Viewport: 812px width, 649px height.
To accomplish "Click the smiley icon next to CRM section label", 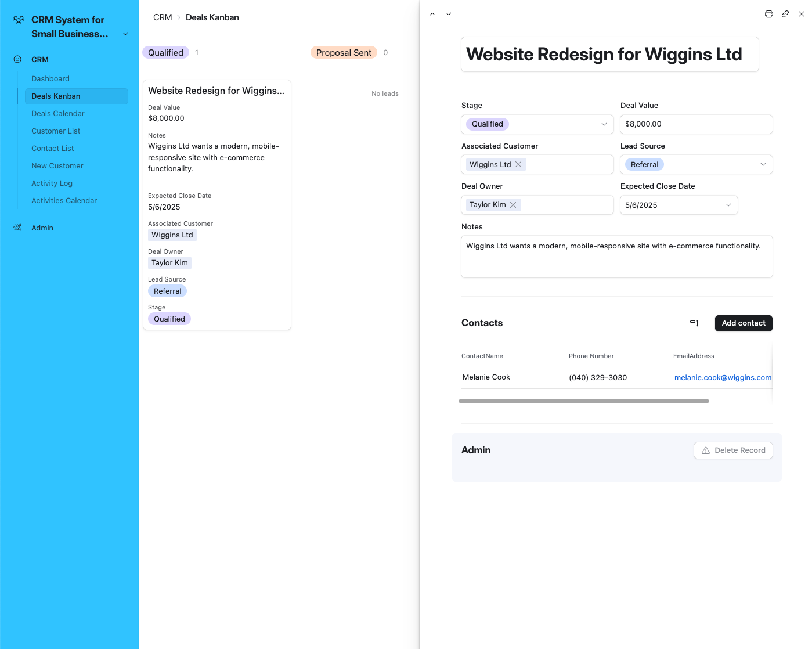I will 17,59.
